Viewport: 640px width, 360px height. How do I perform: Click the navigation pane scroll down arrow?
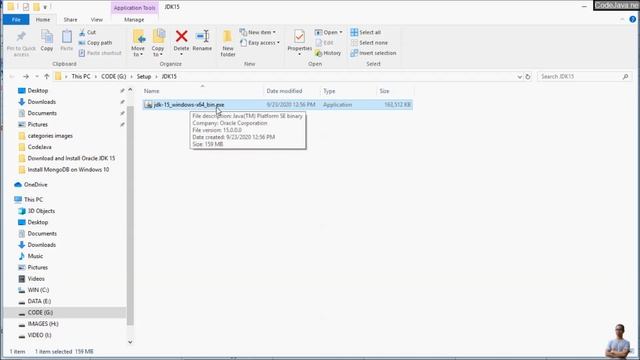130,342
